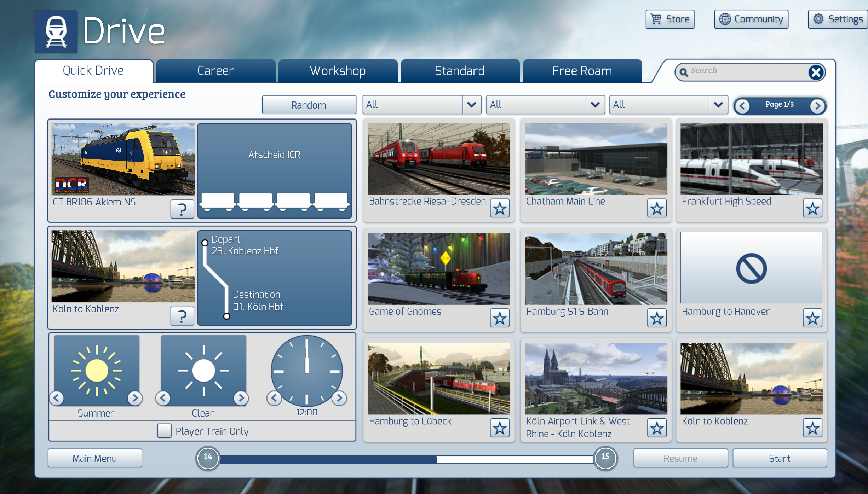Viewport: 868px width, 494px height.
Task: Switch to Free Roam tab
Action: coord(582,71)
